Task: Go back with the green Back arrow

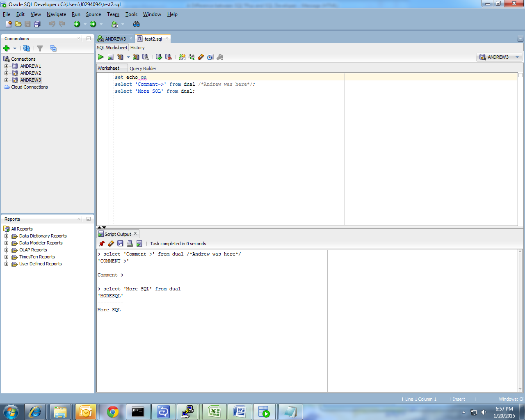Action: [77, 24]
